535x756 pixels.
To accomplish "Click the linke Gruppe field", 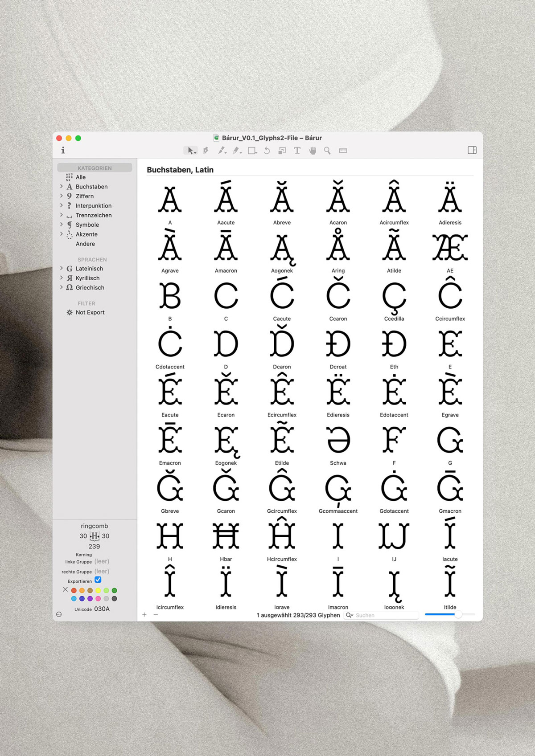I will pyautogui.click(x=102, y=561).
